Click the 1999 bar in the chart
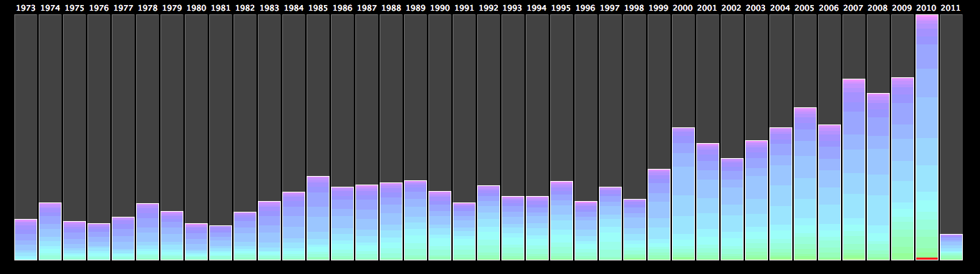The image size is (980, 274). (x=659, y=215)
